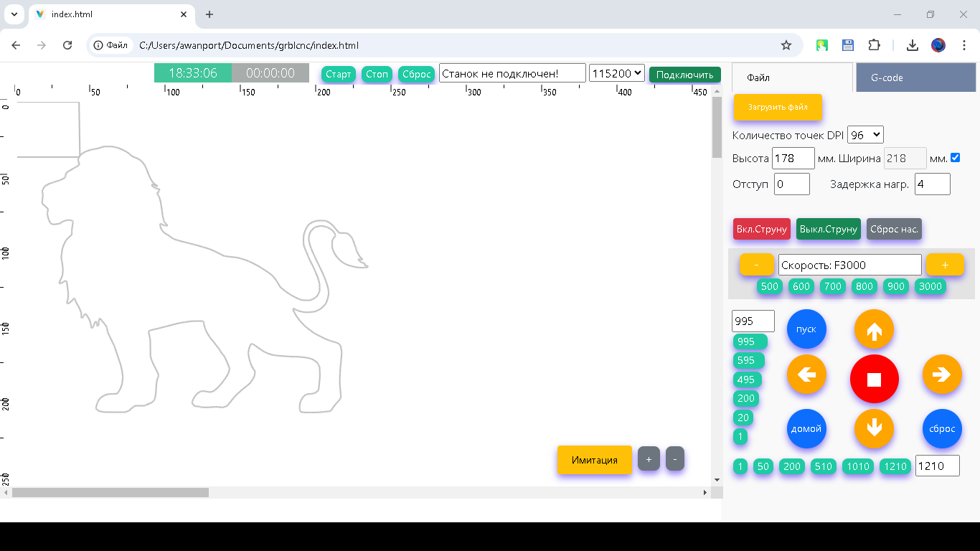Click the red stop square button
Viewport: 980px width, 551px height.
coord(874,379)
